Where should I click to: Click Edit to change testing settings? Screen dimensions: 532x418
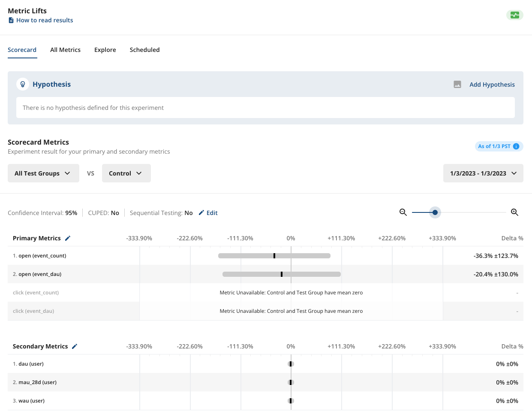coord(208,212)
